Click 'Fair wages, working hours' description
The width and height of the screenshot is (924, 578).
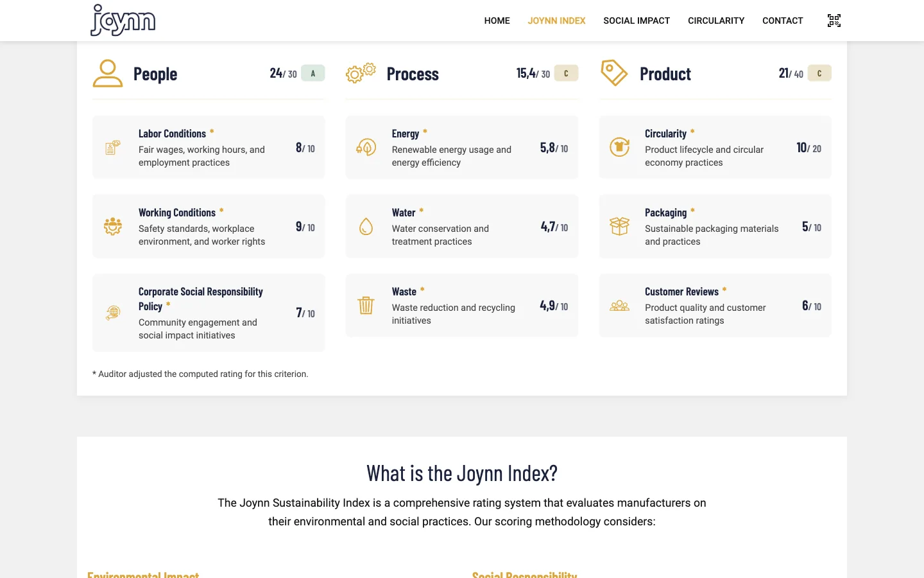[x=201, y=156]
